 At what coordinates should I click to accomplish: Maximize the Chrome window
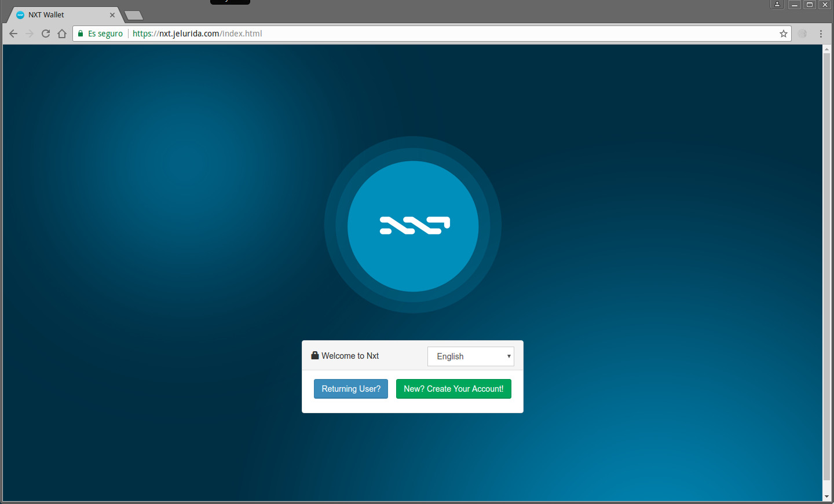point(810,5)
